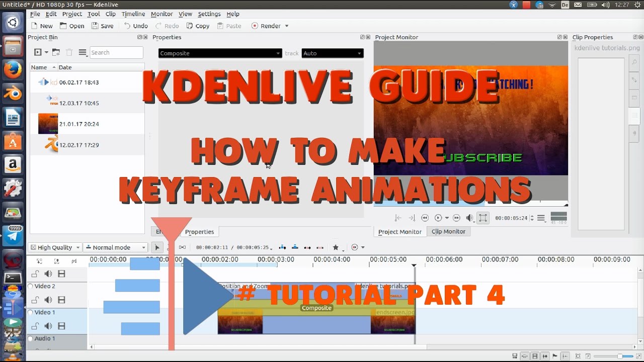Click the spacer tool in timeline toolbar
Image resolution: width=644 pixels, height=362 pixels.
pyautogui.click(x=182, y=247)
